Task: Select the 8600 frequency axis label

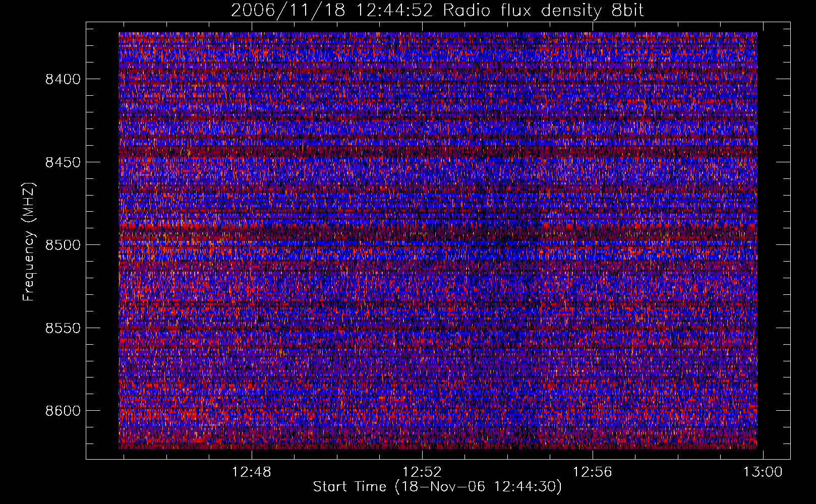Action: coord(63,411)
